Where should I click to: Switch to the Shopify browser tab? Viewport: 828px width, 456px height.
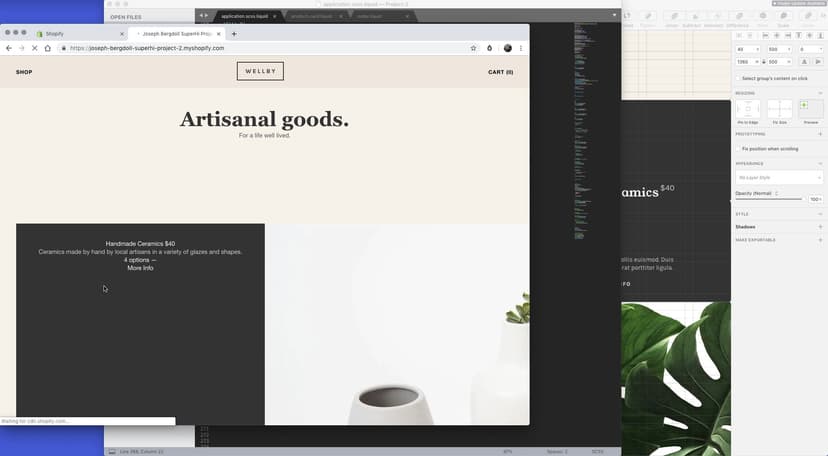(60, 33)
